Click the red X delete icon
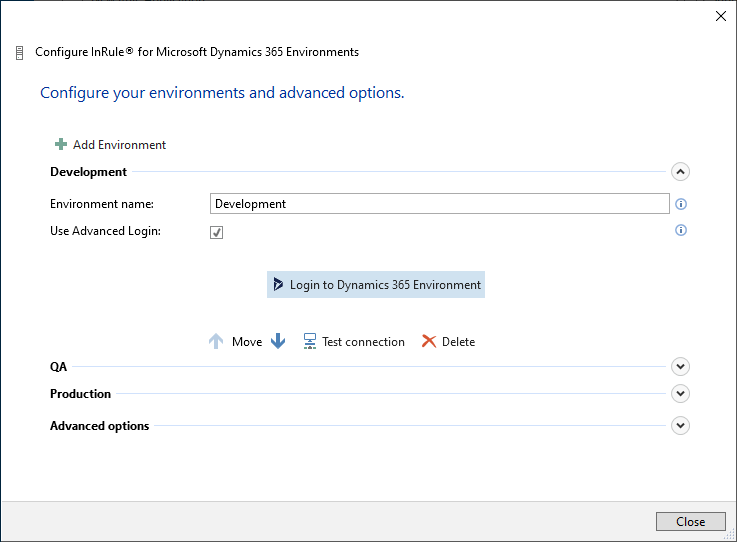The height and width of the screenshot is (542, 737). coord(429,341)
